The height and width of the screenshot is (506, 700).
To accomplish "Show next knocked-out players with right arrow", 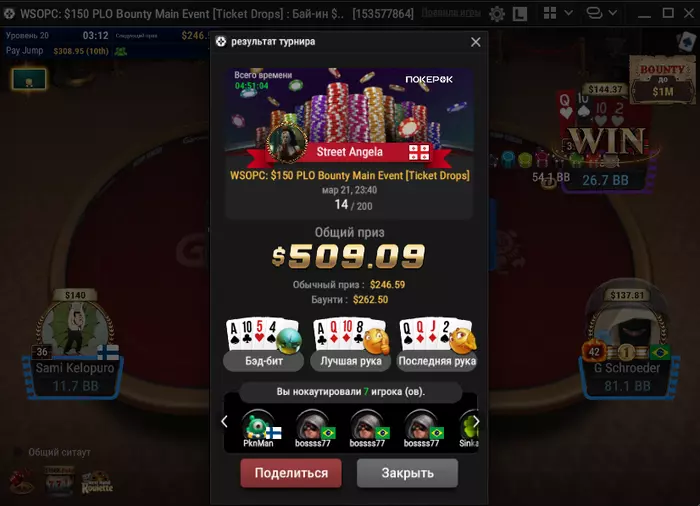I will tap(476, 421).
